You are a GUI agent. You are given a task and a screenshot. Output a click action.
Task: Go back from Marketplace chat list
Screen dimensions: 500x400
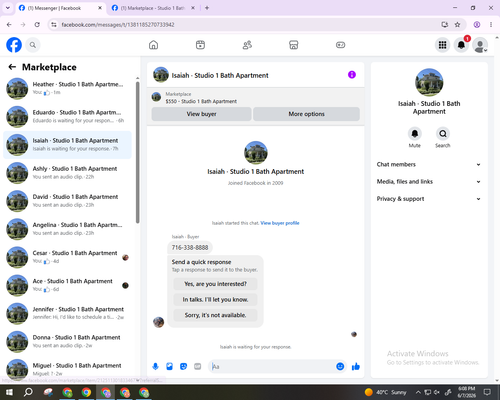(x=12, y=67)
